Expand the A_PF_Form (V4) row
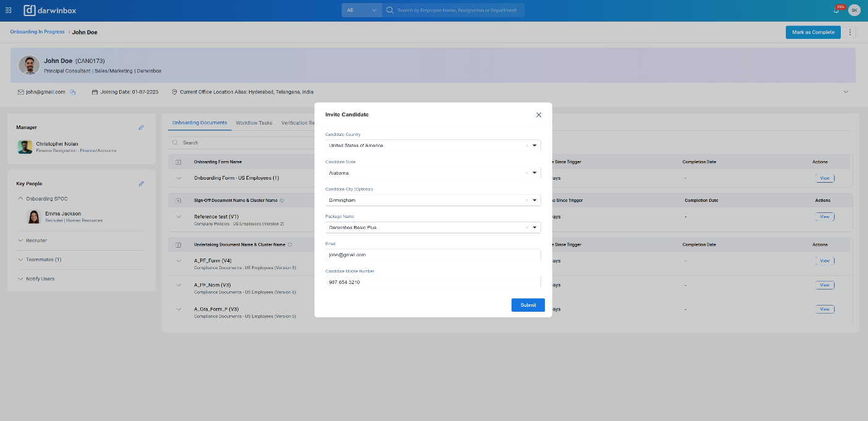This screenshot has height=421, width=868. tap(179, 261)
